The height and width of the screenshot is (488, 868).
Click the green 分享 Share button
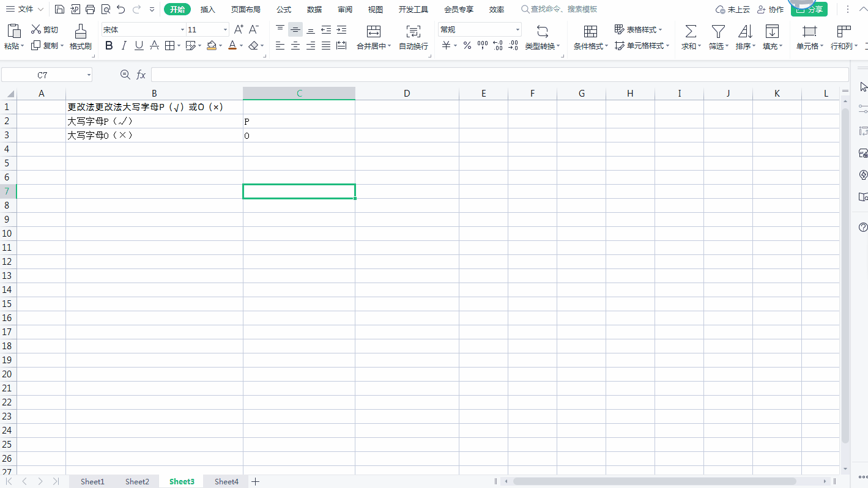pos(809,9)
